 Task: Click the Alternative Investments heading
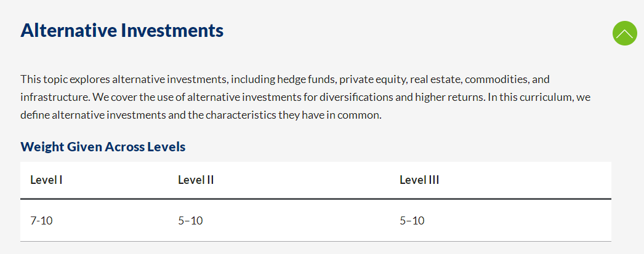[122, 31]
